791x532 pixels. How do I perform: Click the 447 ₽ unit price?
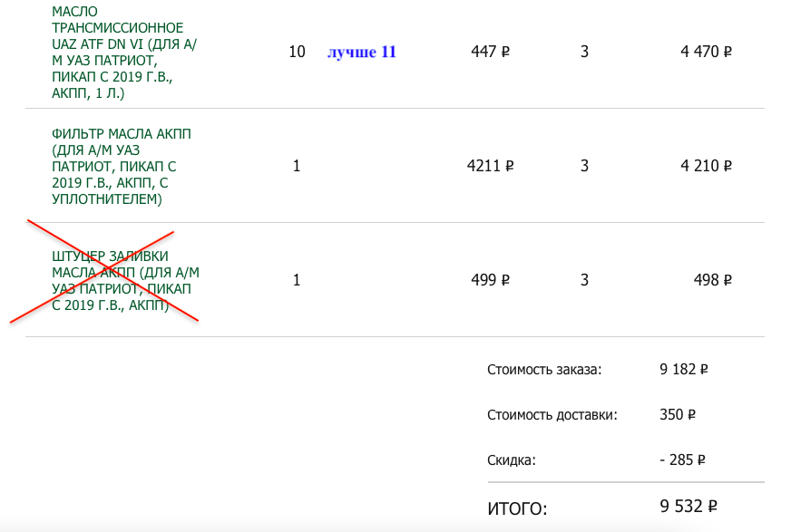[490, 52]
